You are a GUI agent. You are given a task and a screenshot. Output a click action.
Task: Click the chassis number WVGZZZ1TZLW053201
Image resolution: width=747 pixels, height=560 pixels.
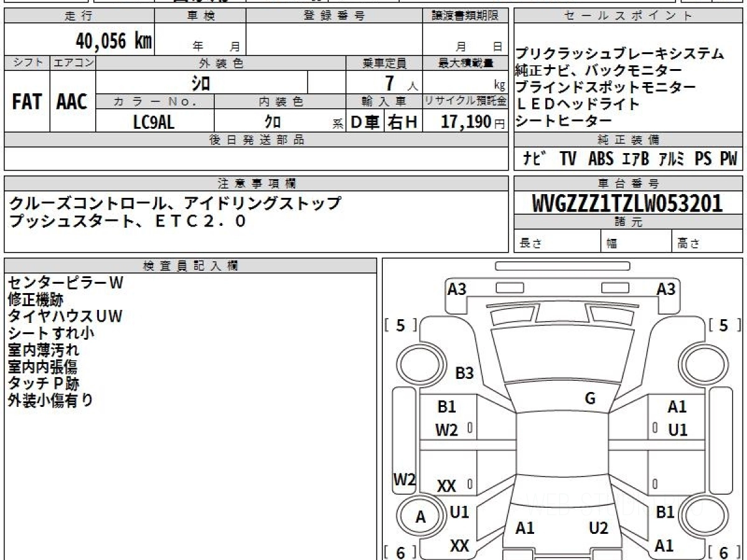coord(627,203)
